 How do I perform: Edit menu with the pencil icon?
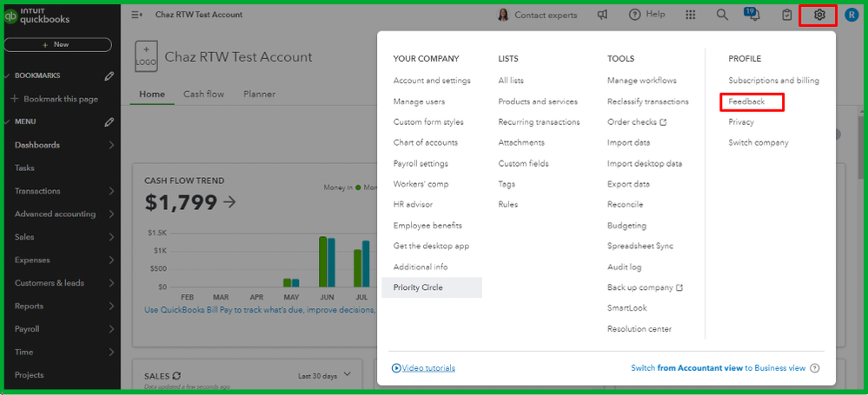tap(109, 122)
